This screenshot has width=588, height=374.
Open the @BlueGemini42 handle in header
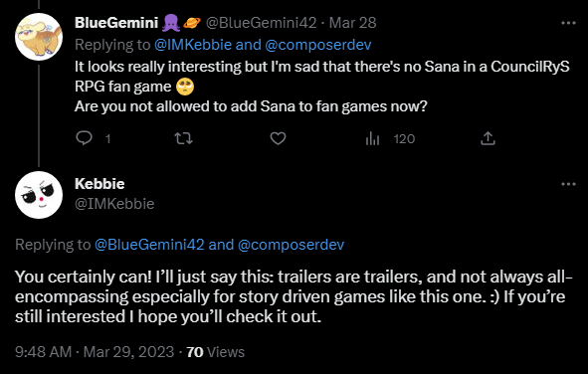pyautogui.click(x=261, y=23)
